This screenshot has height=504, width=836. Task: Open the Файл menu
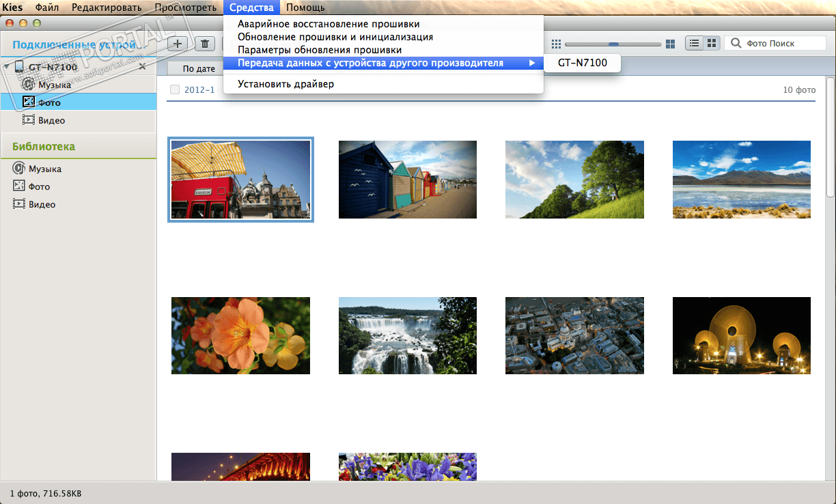click(x=46, y=8)
